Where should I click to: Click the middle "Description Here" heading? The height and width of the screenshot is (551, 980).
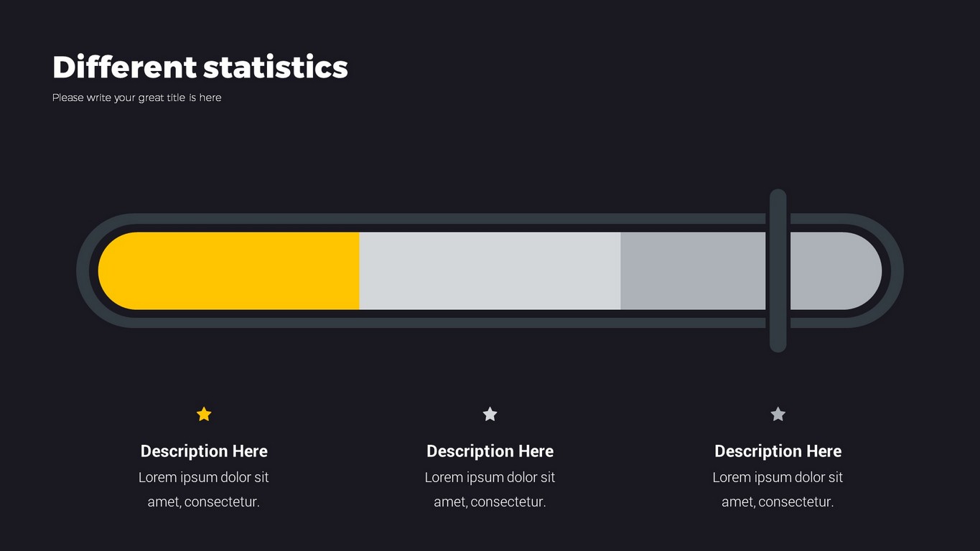click(490, 451)
